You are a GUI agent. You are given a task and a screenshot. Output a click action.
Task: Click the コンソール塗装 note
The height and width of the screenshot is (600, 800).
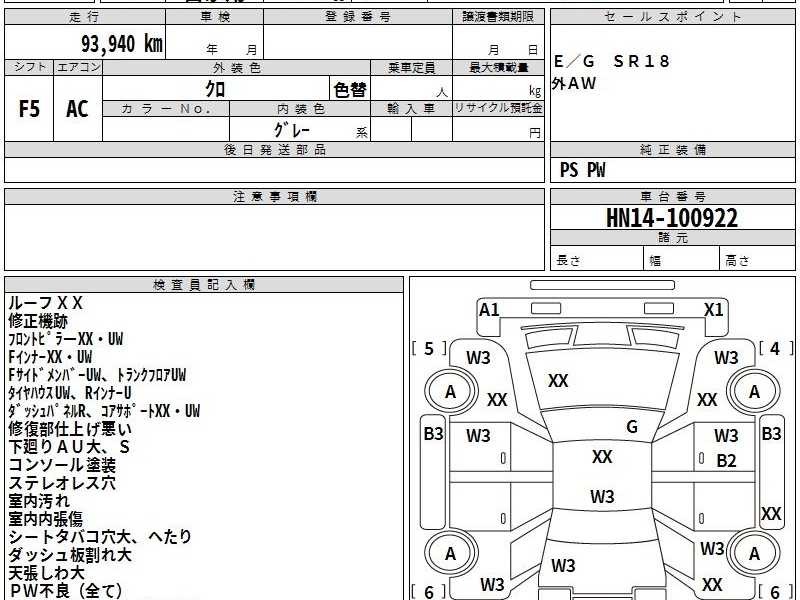pos(62,465)
